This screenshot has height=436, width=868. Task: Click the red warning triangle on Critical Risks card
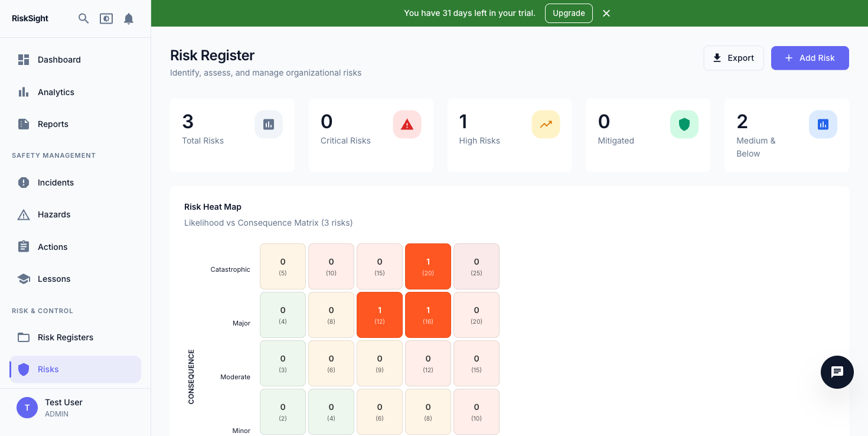407,124
